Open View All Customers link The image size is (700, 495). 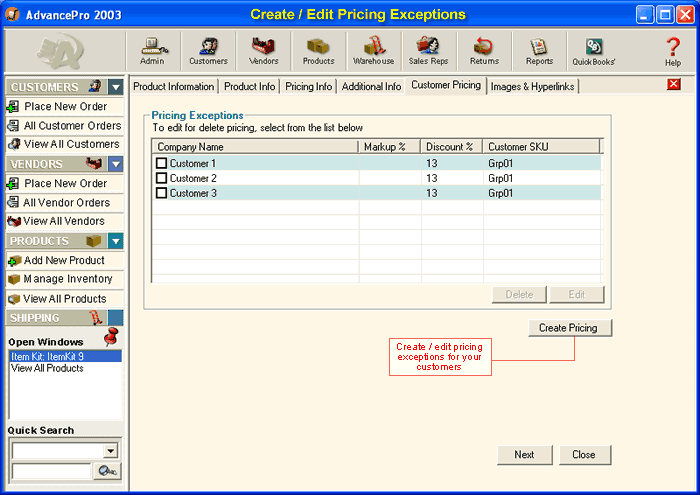(x=72, y=144)
